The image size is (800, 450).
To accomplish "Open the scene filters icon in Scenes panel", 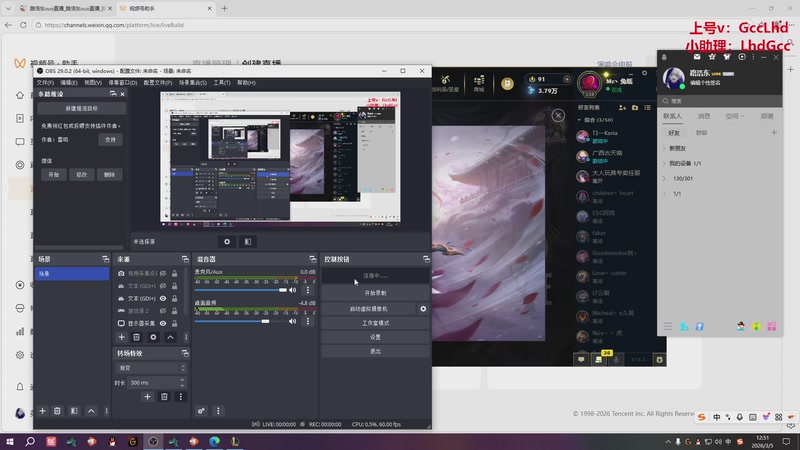I will tap(74, 411).
